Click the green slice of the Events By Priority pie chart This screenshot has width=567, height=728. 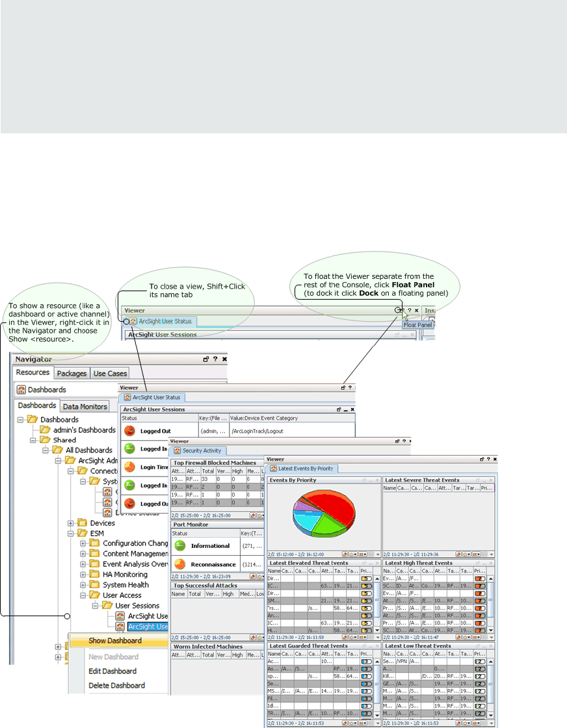[328, 526]
